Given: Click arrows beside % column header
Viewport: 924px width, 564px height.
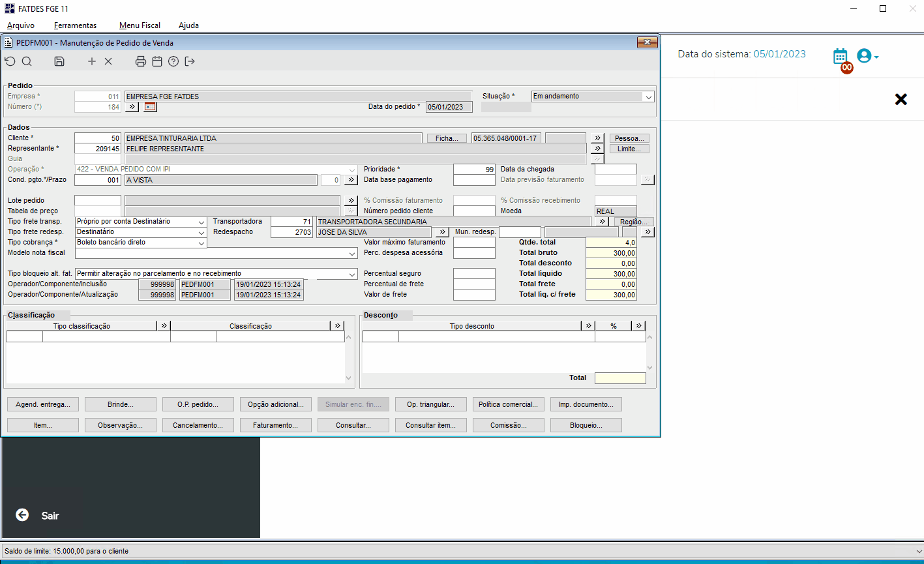Looking at the screenshot, I should (639, 325).
